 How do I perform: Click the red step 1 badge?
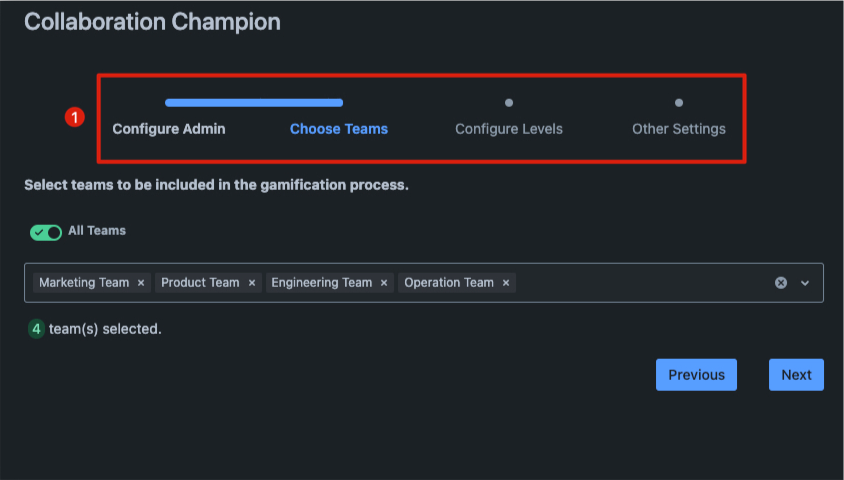75,117
